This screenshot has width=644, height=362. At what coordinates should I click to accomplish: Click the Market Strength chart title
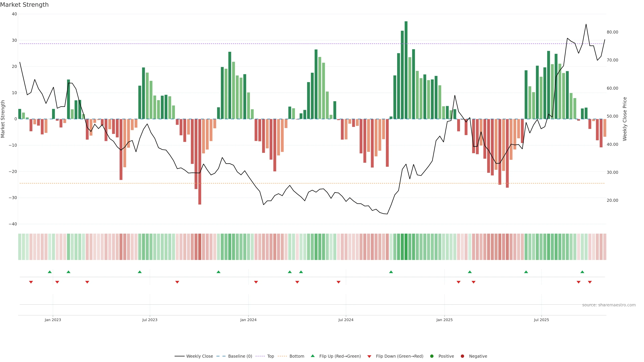click(24, 5)
